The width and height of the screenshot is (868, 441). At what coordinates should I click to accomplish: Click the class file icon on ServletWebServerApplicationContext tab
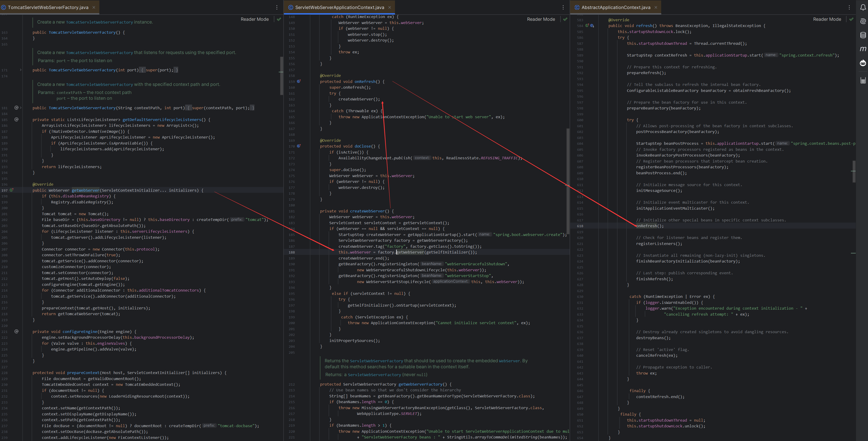(x=290, y=7)
